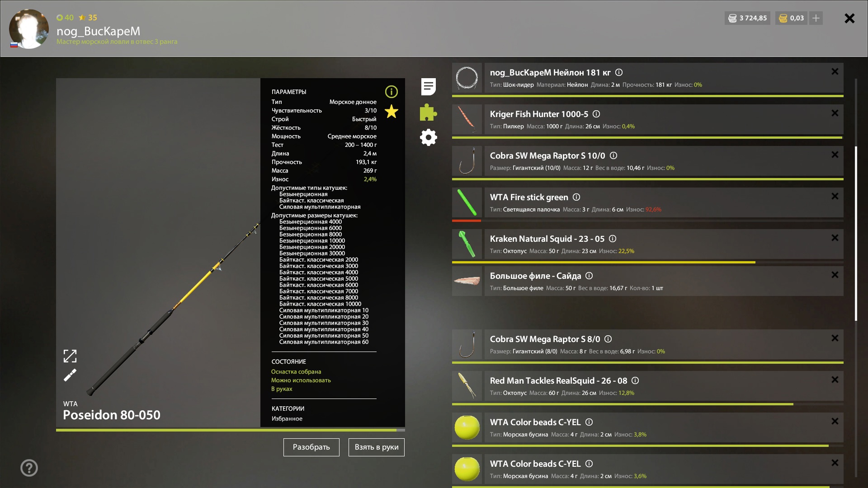This screenshot has height=488, width=868.
Task: Remove the Kriger Fish Hunter 1000-5 pilker
Action: (835, 113)
